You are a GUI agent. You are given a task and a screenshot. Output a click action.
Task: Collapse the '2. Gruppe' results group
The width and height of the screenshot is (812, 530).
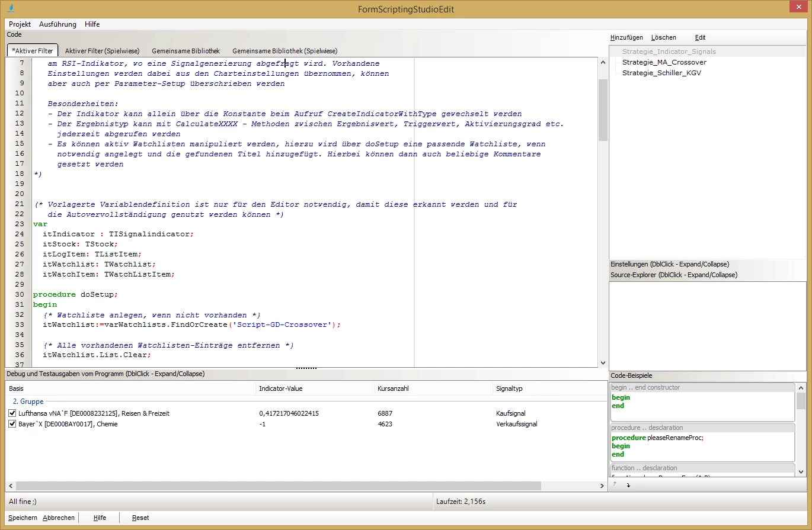tap(28, 401)
